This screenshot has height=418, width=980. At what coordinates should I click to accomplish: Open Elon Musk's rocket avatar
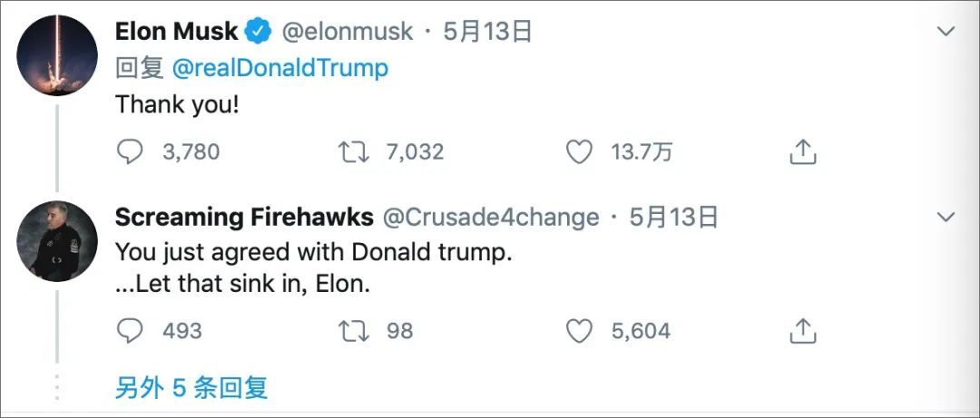point(57,55)
